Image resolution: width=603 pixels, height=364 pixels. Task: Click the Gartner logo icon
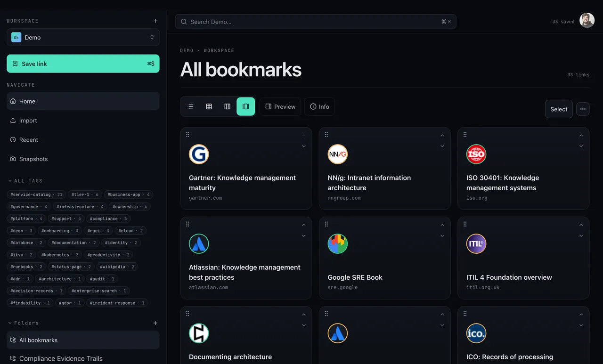(199, 154)
